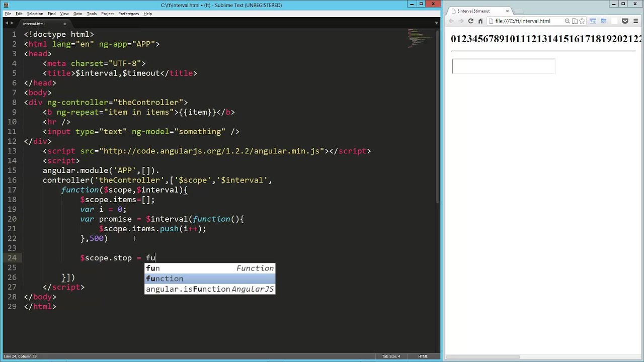Open the Selection menu

click(x=35, y=14)
